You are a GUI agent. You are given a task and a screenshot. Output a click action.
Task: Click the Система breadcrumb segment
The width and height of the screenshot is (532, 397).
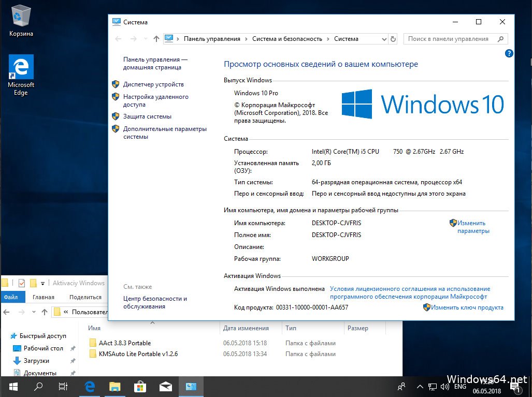coord(346,39)
